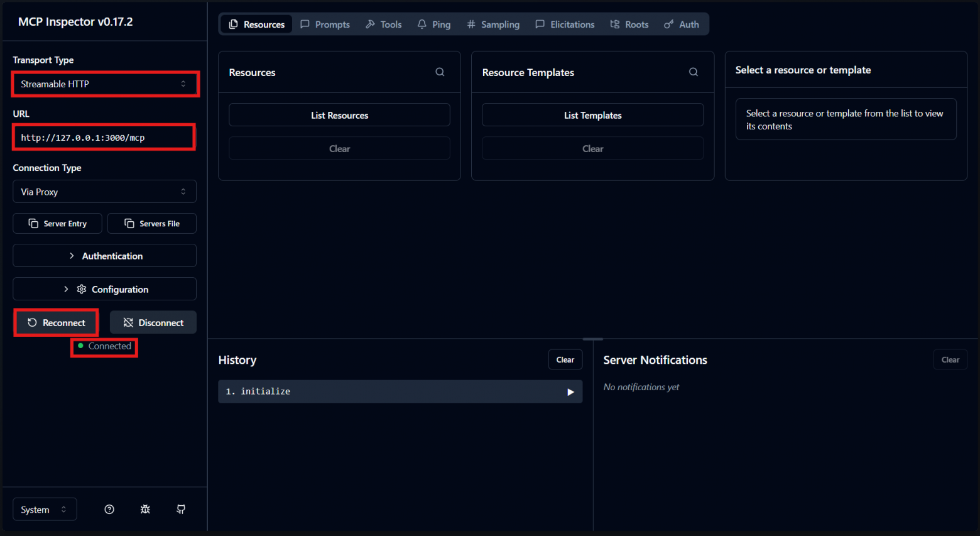Expand the Authentication section

(x=104, y=256)
